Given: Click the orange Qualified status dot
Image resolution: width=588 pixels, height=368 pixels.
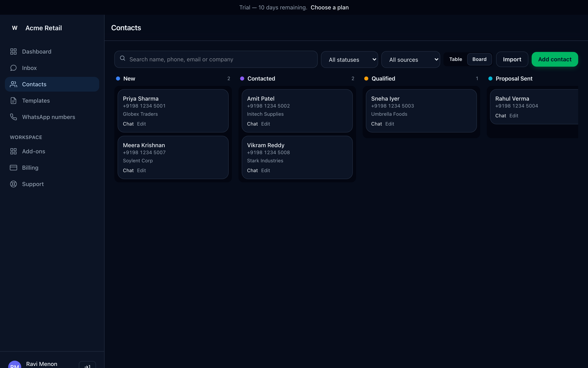Looking at the screenshot, I should pos(366,78).
